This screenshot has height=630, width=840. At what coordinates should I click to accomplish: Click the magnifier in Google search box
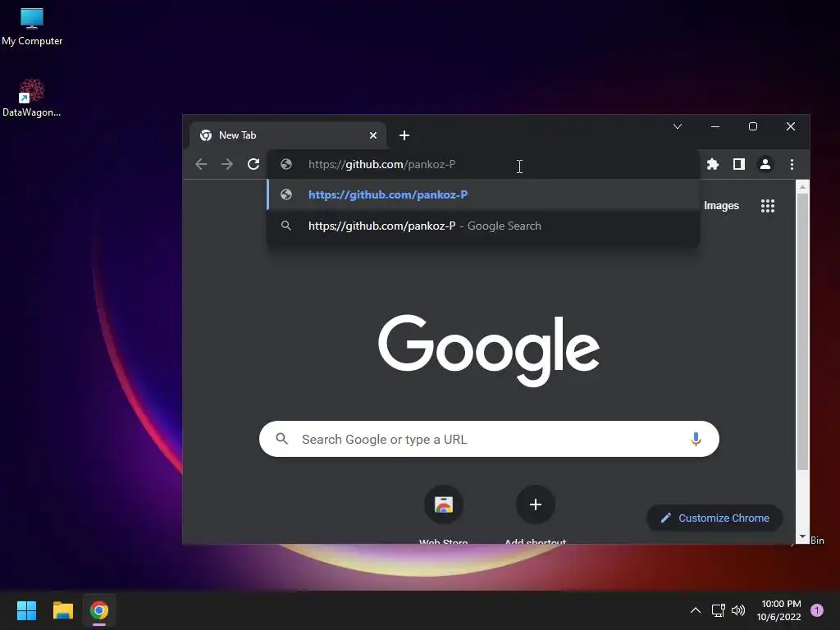(x=282, y=440)
